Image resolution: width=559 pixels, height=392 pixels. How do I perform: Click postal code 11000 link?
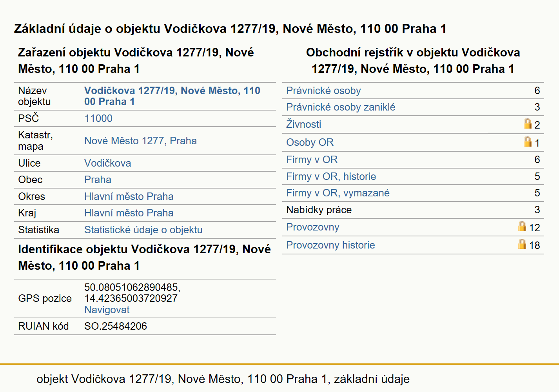coord(98,118)
